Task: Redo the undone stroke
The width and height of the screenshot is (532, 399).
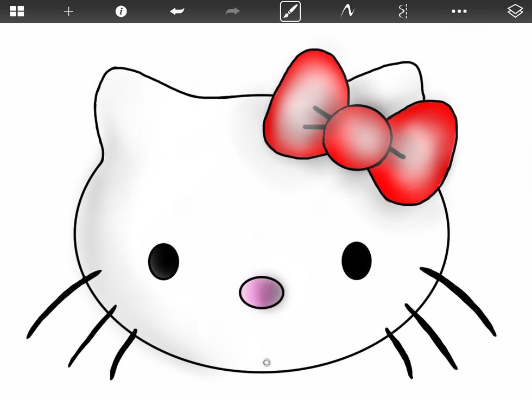Action: [233, 11]
